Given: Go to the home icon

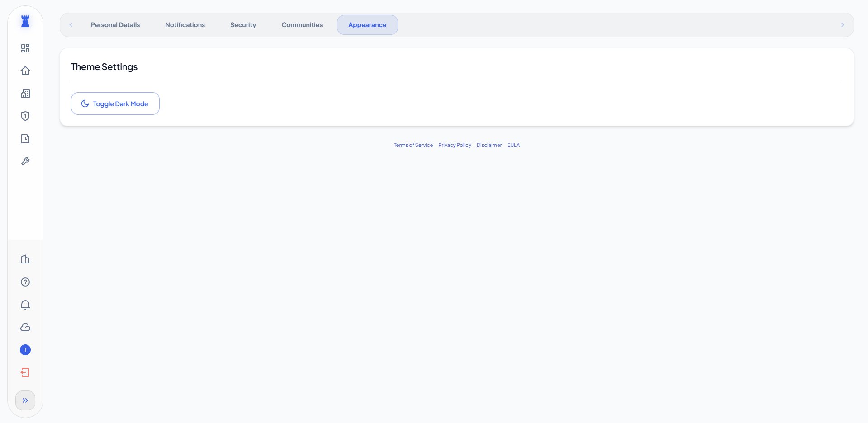Looking at the screenshot, I should pyautogui.click(x=25, y=71).
